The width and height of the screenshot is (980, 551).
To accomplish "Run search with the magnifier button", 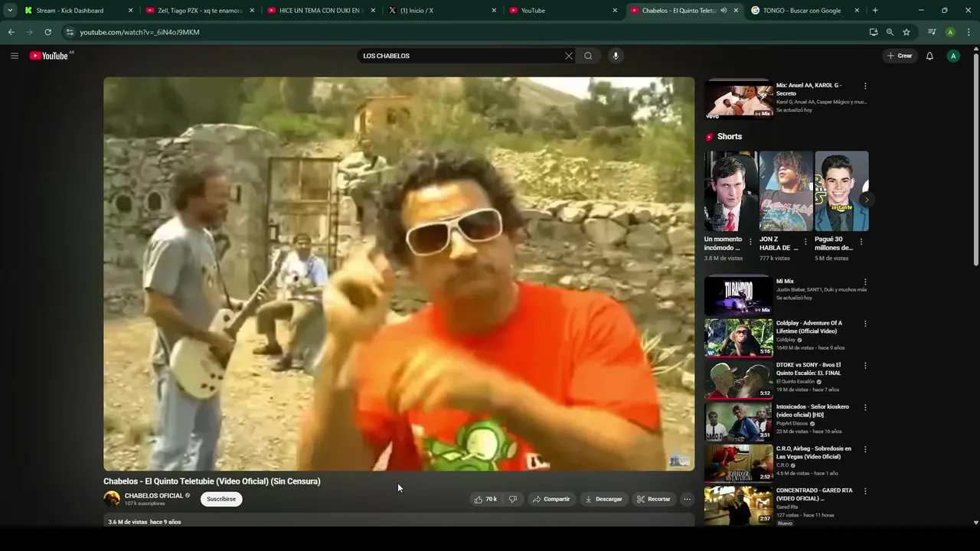I will [x=588, y=56].
